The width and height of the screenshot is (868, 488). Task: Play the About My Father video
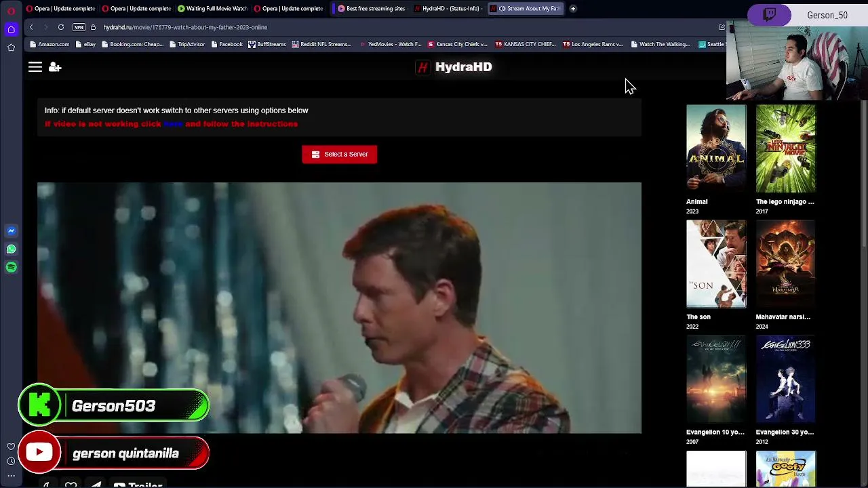tap(339, 308)
